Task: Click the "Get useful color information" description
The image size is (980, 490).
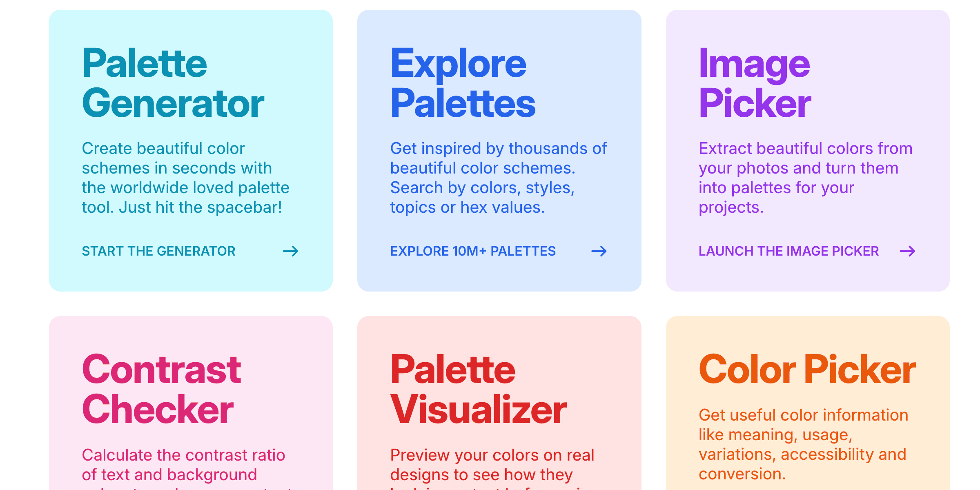Action: [x=803, y=444]
